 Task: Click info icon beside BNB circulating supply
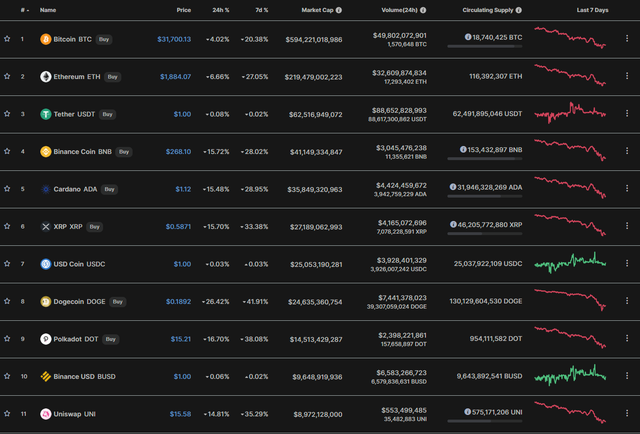(x=463, y=149)
